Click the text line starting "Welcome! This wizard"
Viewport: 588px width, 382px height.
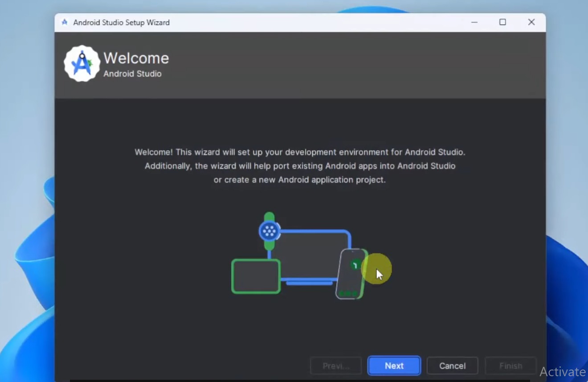[x=300, y=152]
